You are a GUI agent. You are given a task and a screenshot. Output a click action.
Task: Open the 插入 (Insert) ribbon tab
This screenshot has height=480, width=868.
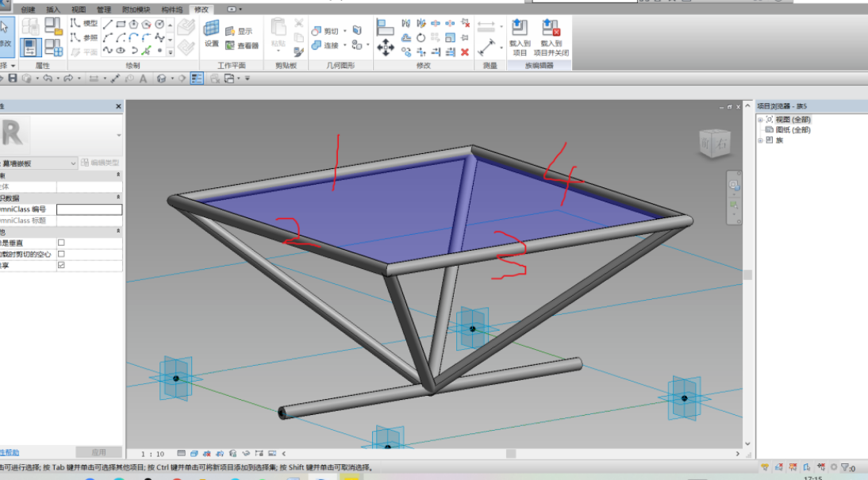pos(53,10)
